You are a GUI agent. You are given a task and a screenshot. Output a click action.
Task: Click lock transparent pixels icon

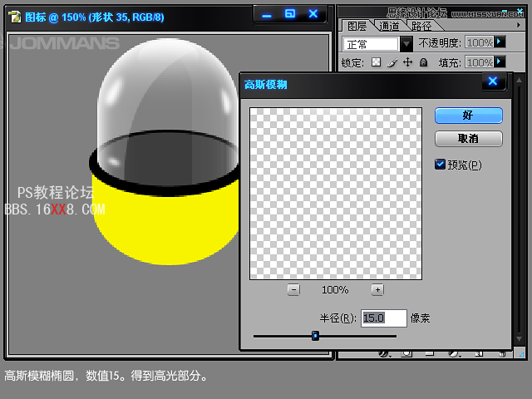(x=376, y=62)
